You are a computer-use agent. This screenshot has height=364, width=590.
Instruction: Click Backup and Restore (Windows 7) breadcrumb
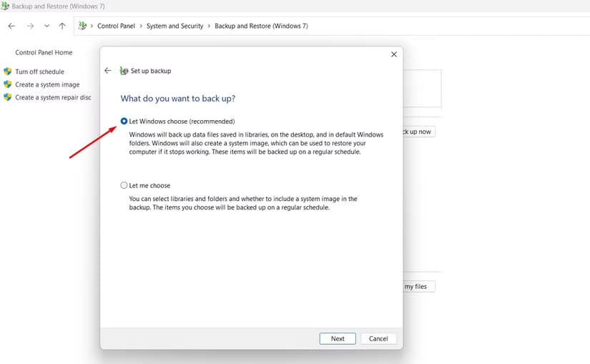tap(261, 26)
